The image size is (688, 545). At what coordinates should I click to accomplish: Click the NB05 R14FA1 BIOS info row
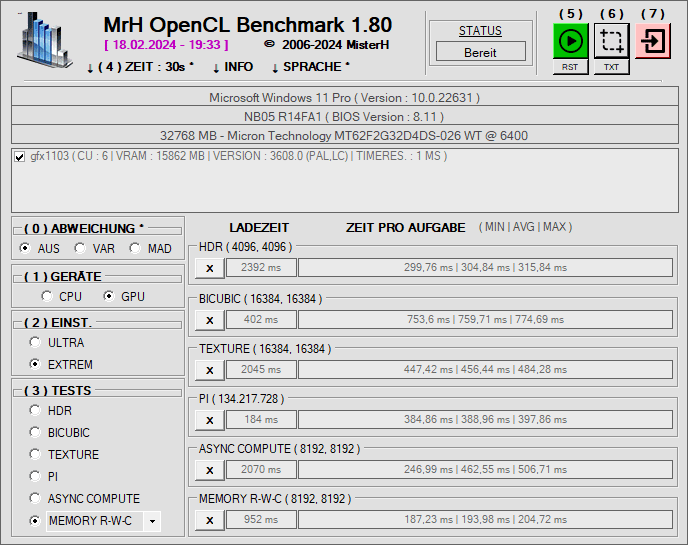pos(345,116)
